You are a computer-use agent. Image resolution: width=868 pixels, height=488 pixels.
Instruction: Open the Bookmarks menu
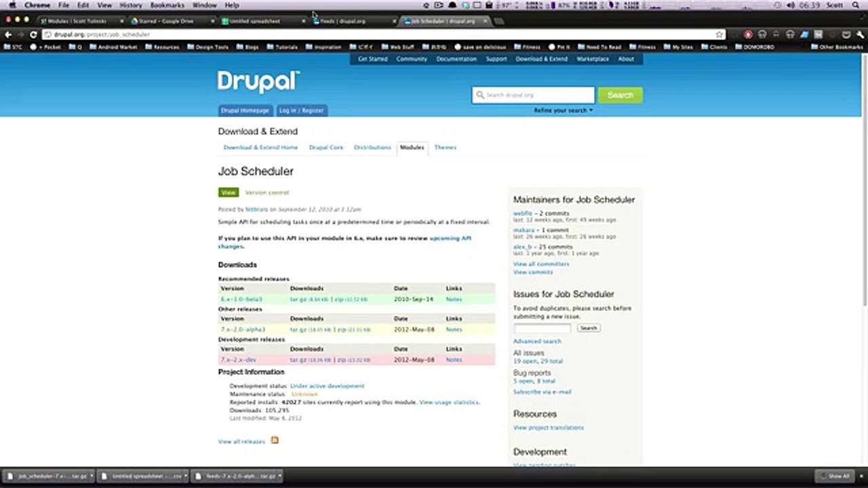click(167, 5)
